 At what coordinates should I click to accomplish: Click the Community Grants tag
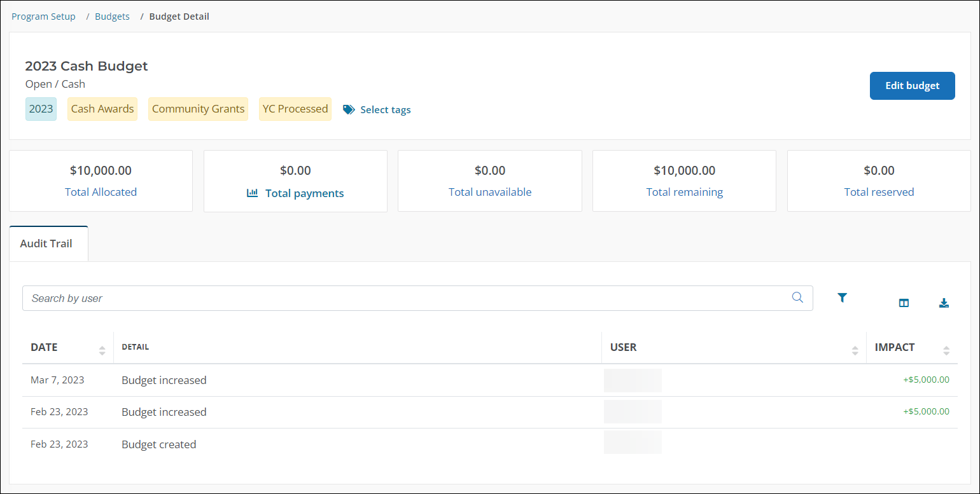click(198, 109)
